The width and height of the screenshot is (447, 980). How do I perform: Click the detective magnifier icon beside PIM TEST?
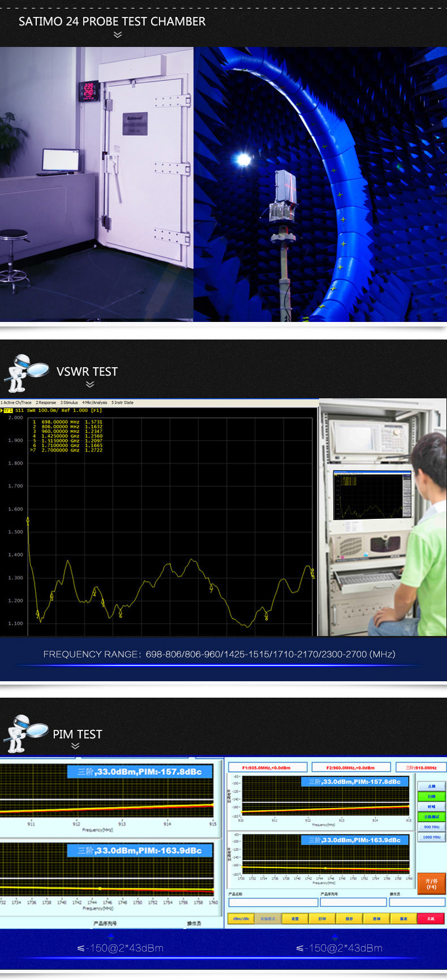tap(25, 733)
